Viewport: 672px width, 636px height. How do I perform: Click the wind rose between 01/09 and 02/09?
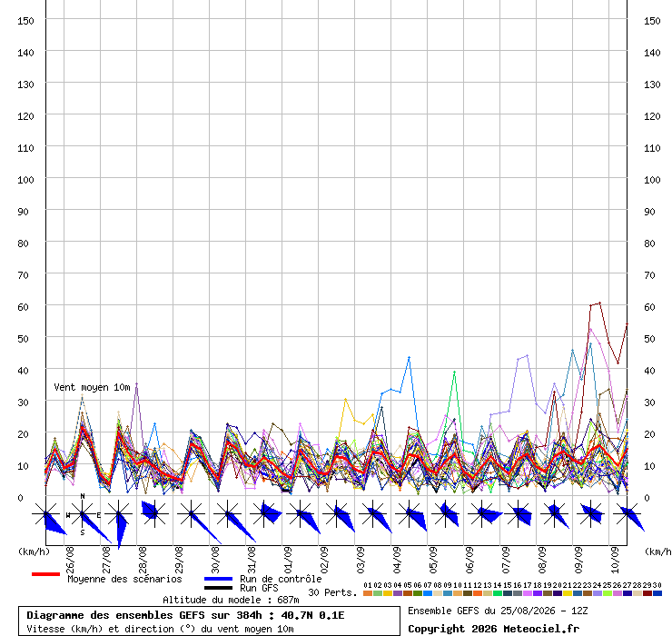[x=301, y=513]
